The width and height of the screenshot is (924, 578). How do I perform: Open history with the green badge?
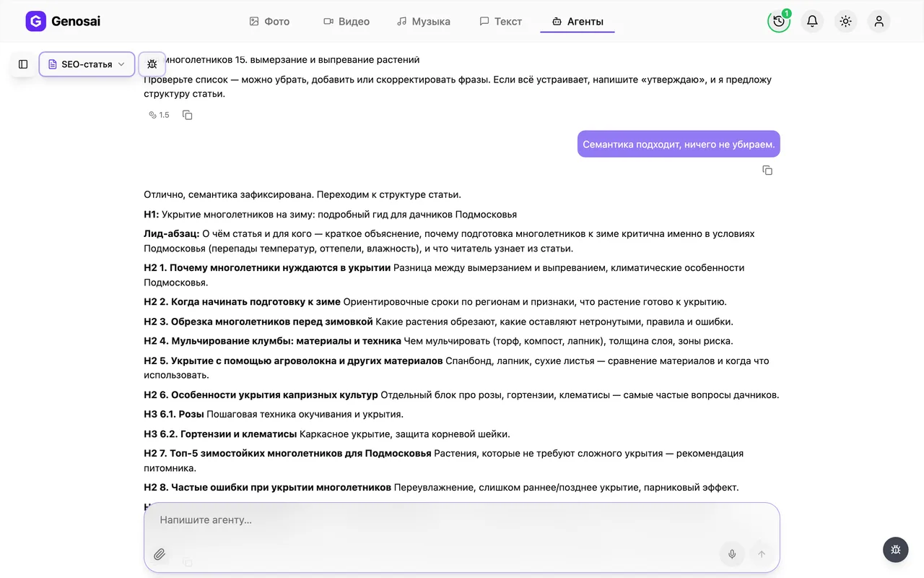point(779,22)
